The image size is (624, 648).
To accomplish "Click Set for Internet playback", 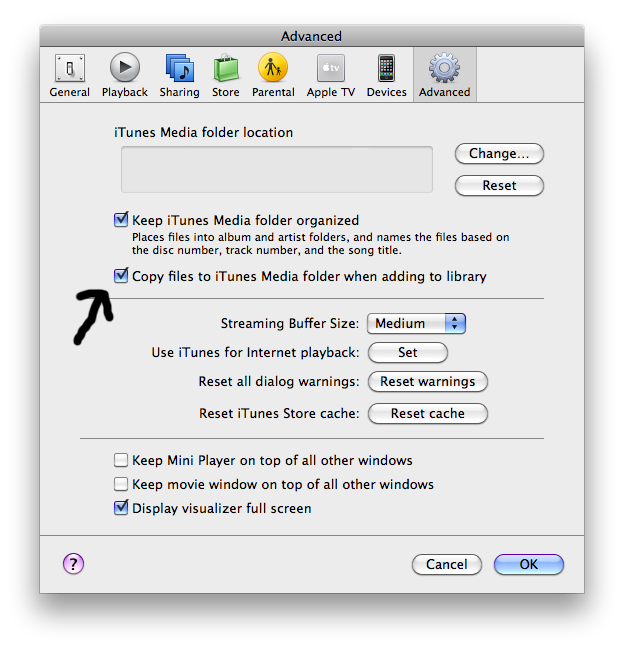I will click(407, 353).
